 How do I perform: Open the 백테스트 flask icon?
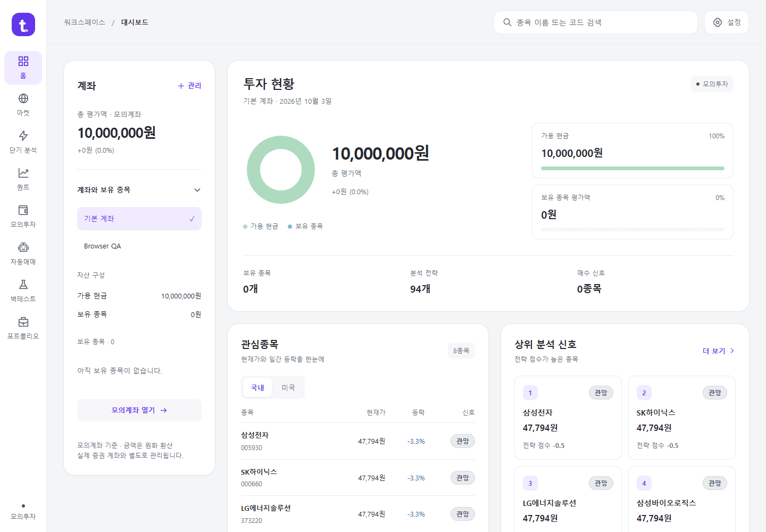pyautogui.click(x=23, y=285)
